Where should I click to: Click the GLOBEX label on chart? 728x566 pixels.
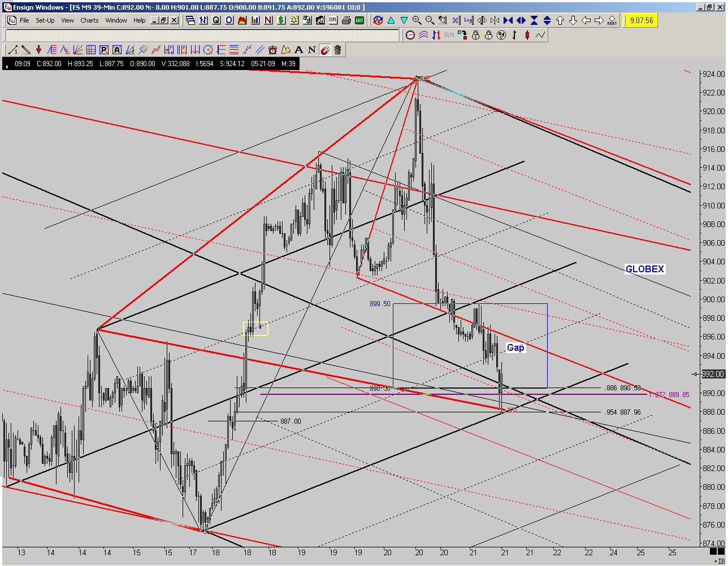[x=645, y=269]
